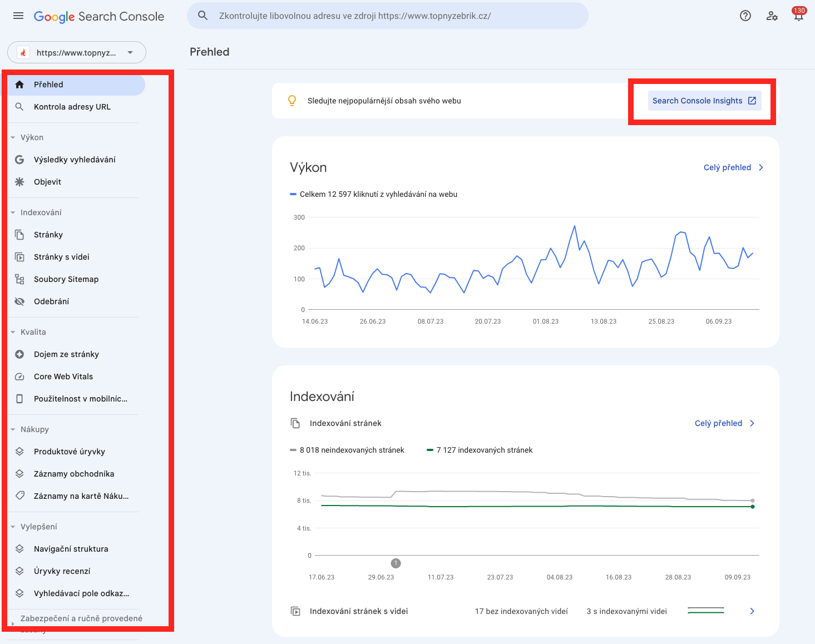815x644 pixels.
Task: Click annotation marker 1 on indexing chart
Action: [396, 563]
